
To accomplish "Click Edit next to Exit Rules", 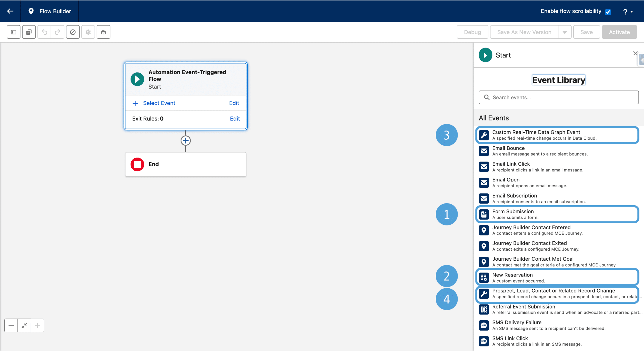I will [x=235, y=119].
